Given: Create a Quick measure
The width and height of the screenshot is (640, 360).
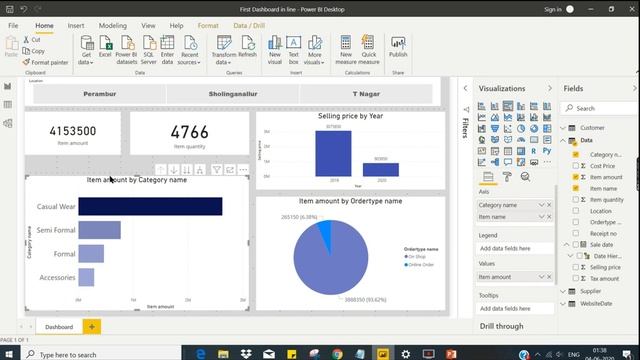Looking at the screenshot, I should [369, 50].
